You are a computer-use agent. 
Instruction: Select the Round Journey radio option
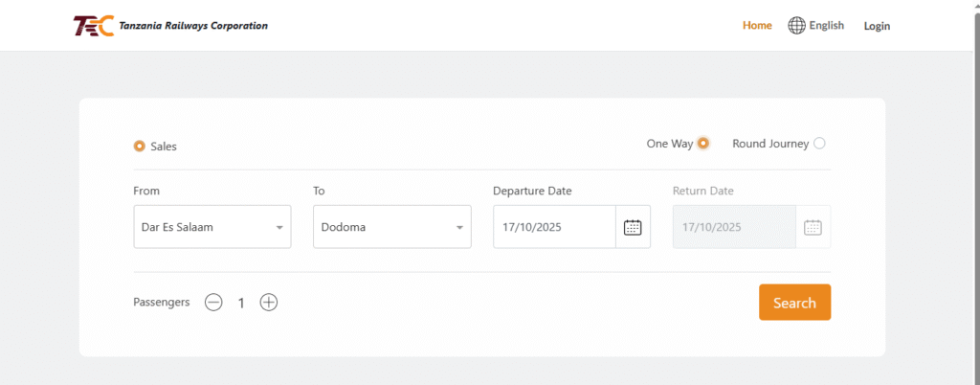[819, 144]
